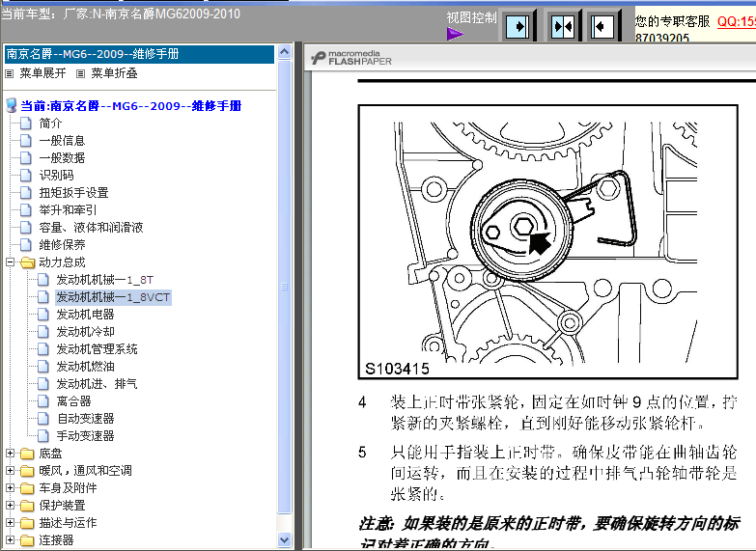This screenshot has width=756, height=551.
Task: Expand the 暖风,通风和空调 folder
Action: point(11,471)
